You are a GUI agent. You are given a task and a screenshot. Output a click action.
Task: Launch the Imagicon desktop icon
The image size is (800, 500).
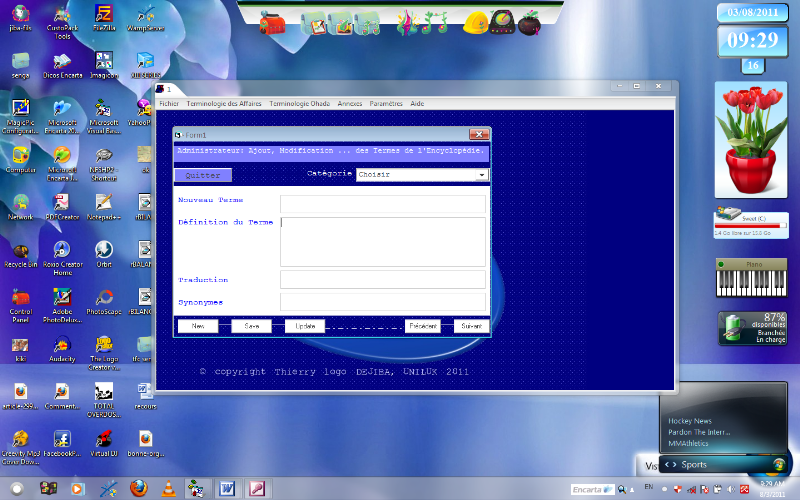tap(104, 66)
